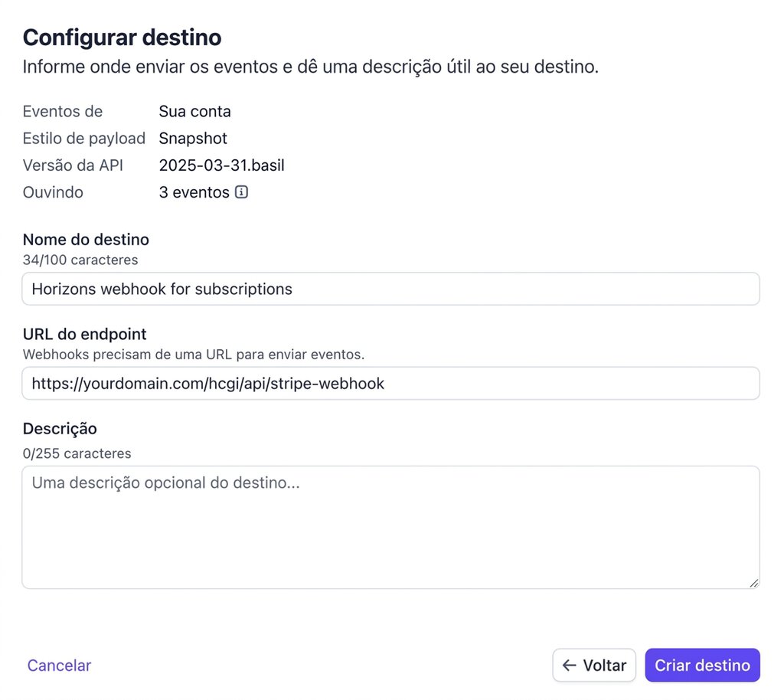784x700 pixels.
Task: Select the Descrição text area
Action: [390, 528]
